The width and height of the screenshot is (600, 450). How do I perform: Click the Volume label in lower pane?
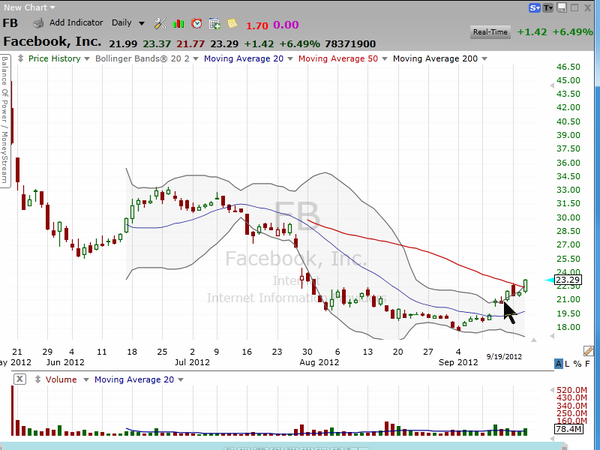[61, 380]
